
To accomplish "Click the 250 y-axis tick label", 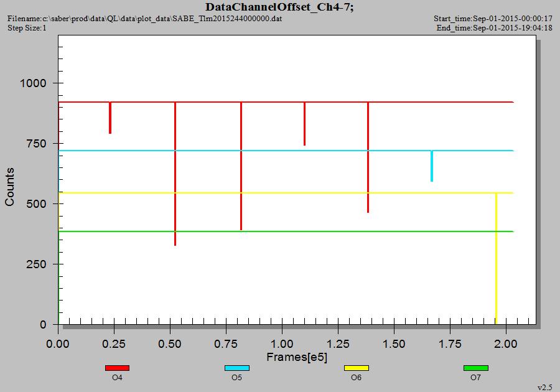I will coord(37,264).
